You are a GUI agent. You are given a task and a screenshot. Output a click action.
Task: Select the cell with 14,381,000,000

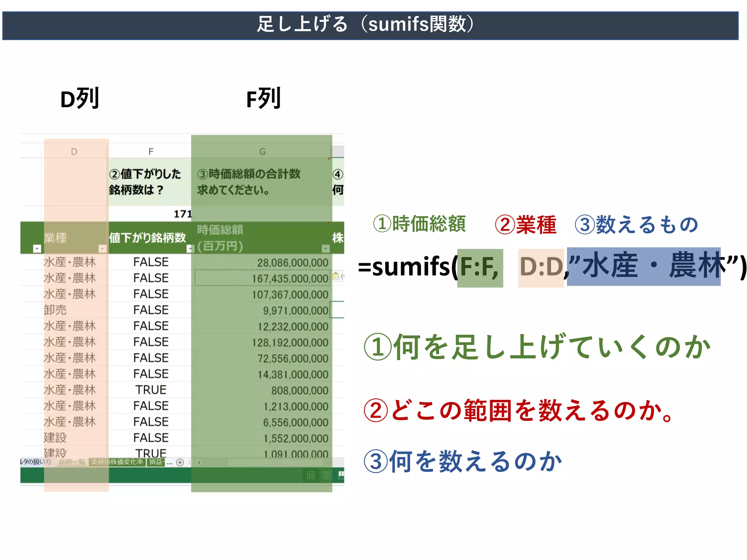pyautogui.click(x=262, y=374)
